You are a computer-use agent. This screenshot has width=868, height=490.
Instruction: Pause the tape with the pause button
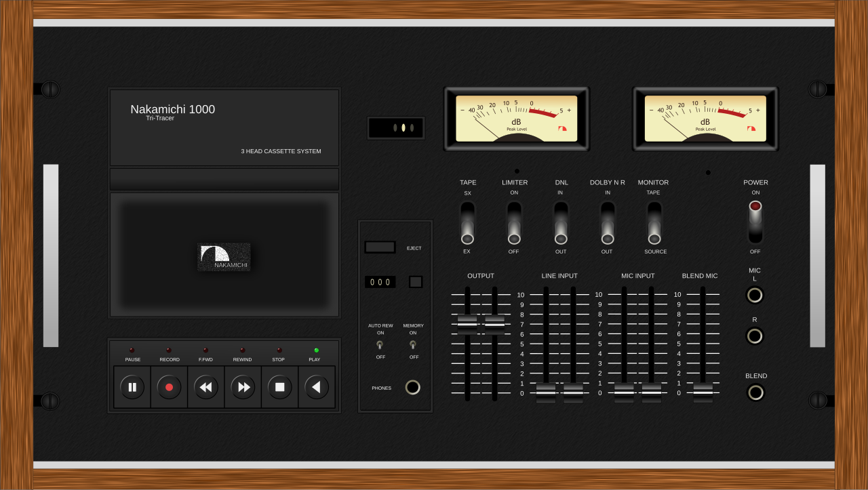coord(132,387)
